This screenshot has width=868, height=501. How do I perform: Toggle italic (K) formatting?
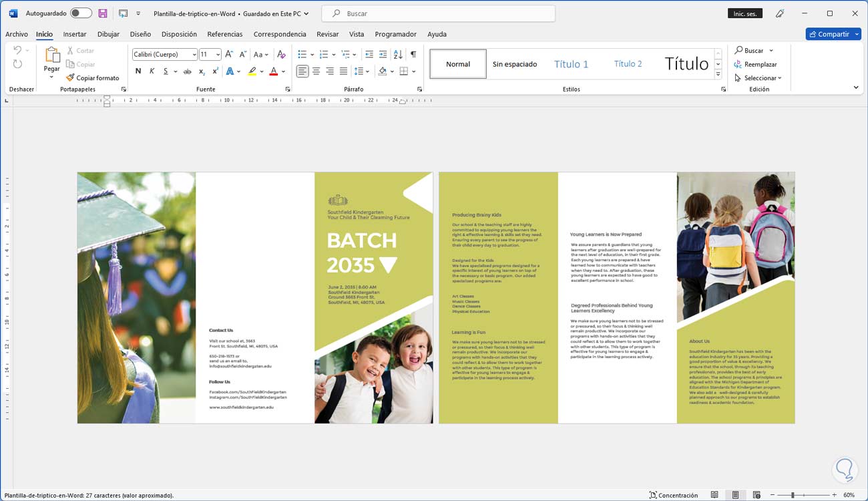[x=152, y=71]
